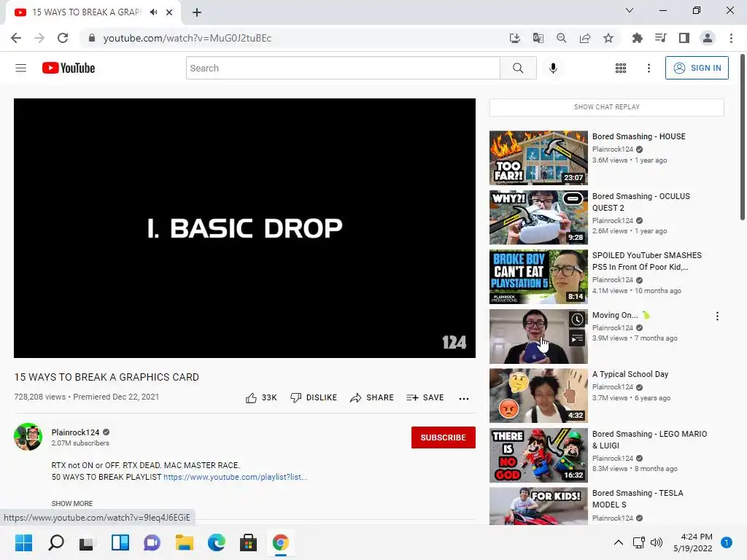Image resolution: width=747 pixels, height=560 pixels.
Task: Open Bored Smashing - HOUSE video title
Action: [x=638, y=136]
